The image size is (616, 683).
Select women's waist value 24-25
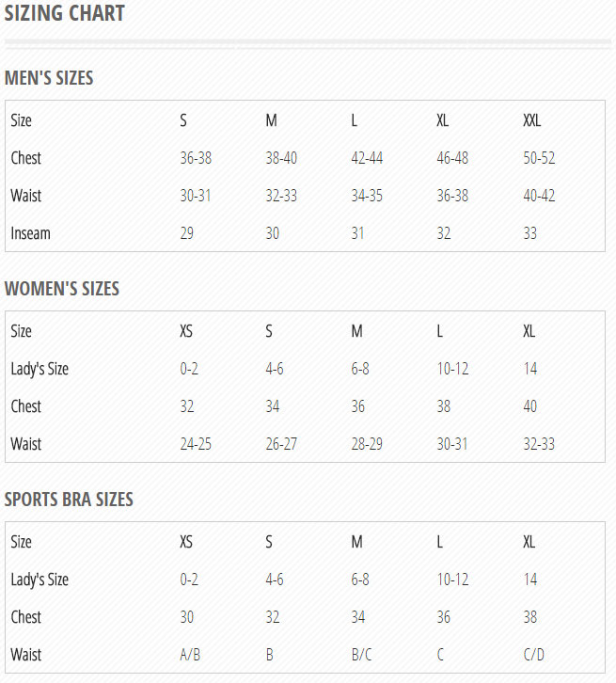tap(196, 444)
